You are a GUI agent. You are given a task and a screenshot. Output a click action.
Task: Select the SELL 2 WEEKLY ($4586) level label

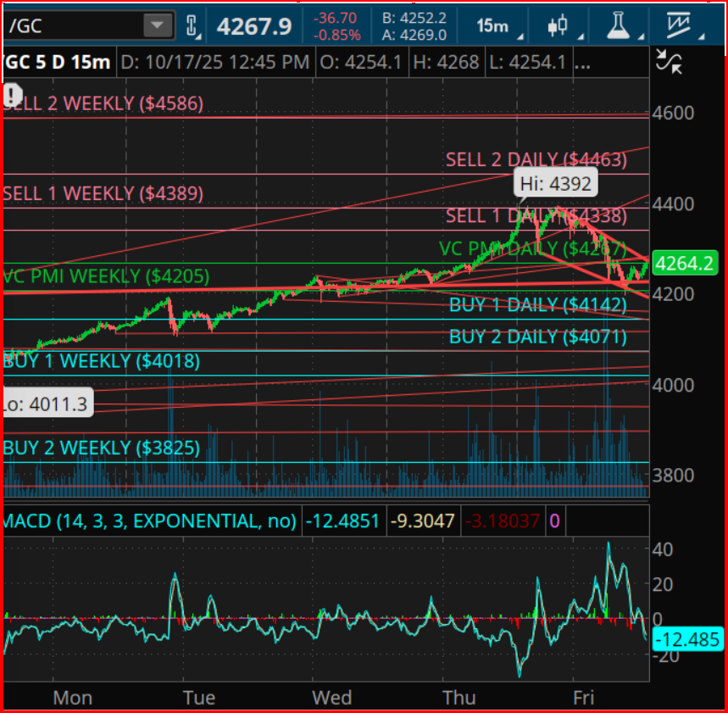[103, 103]
